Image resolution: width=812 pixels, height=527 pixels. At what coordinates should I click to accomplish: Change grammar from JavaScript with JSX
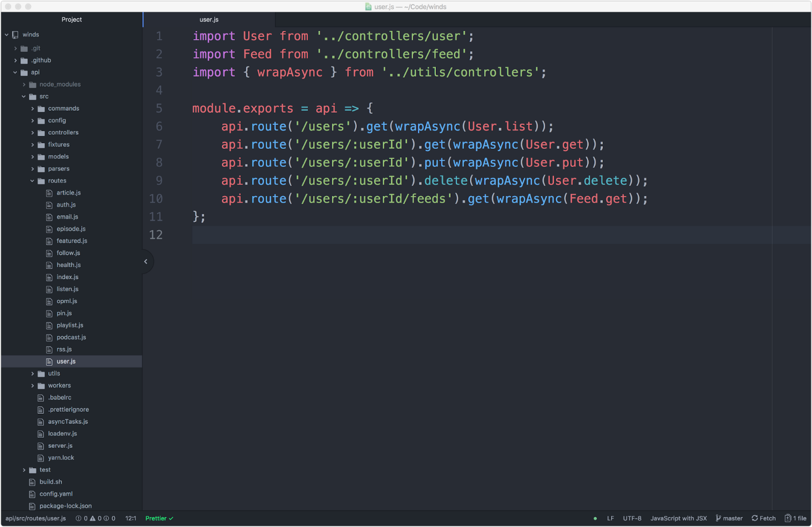(x=679, y=518)
